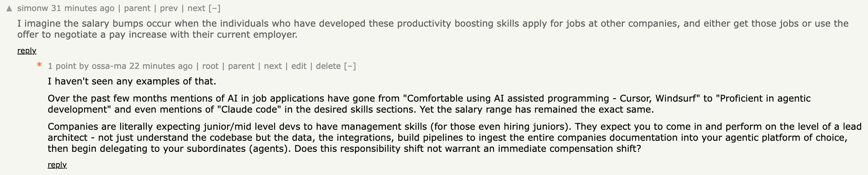Click the 'I haven't seen any examples' paragraph
The width and height of the screenshot is (868, 175).
pyautogui.click(x=132, y=81)
